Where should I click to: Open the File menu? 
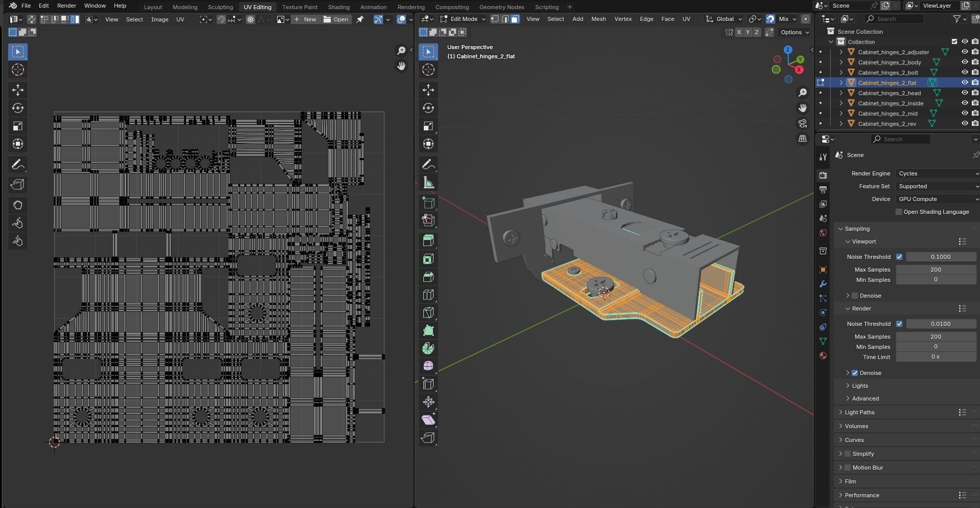click(26, 6)
